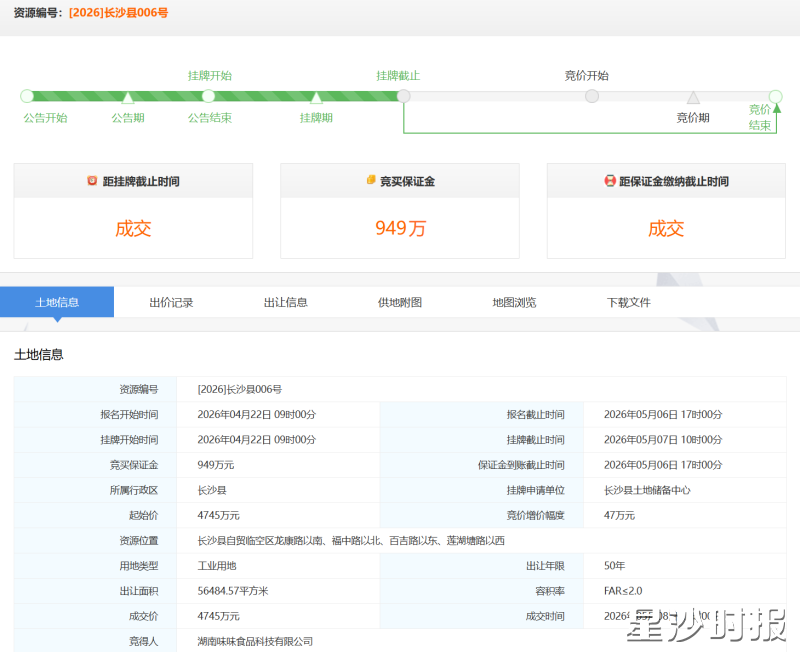Click the 公告期 triangle marker
This screenshot has height=652, width=800.
[128, 97]
